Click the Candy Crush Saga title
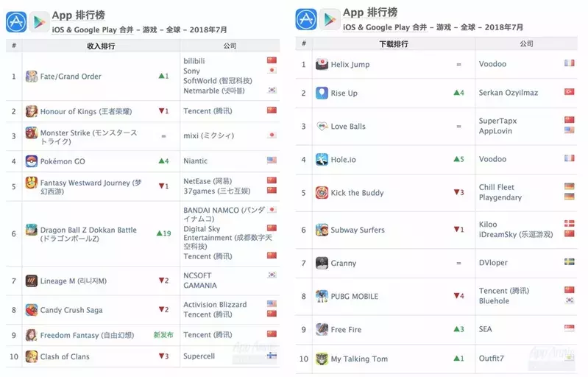 71,310
